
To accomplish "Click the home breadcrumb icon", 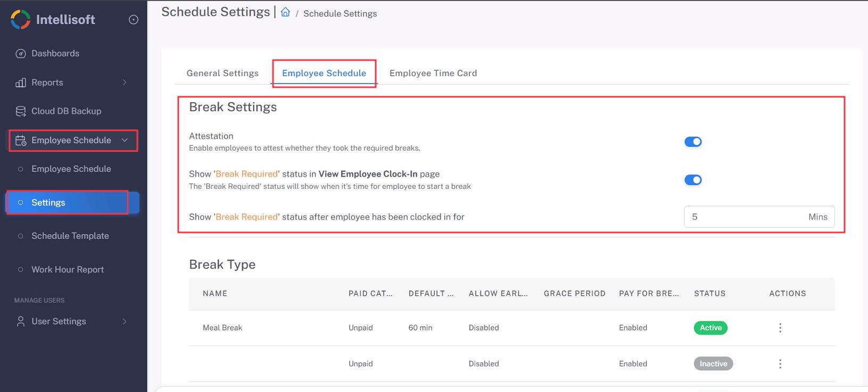I will [285, 13].
